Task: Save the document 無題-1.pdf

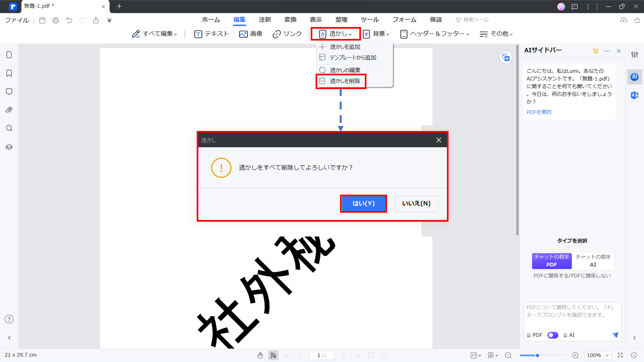Action: coord(42,20)
